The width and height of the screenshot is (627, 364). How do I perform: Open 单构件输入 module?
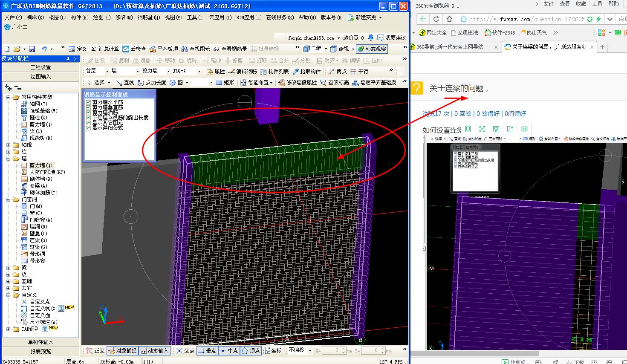[40, 342]
